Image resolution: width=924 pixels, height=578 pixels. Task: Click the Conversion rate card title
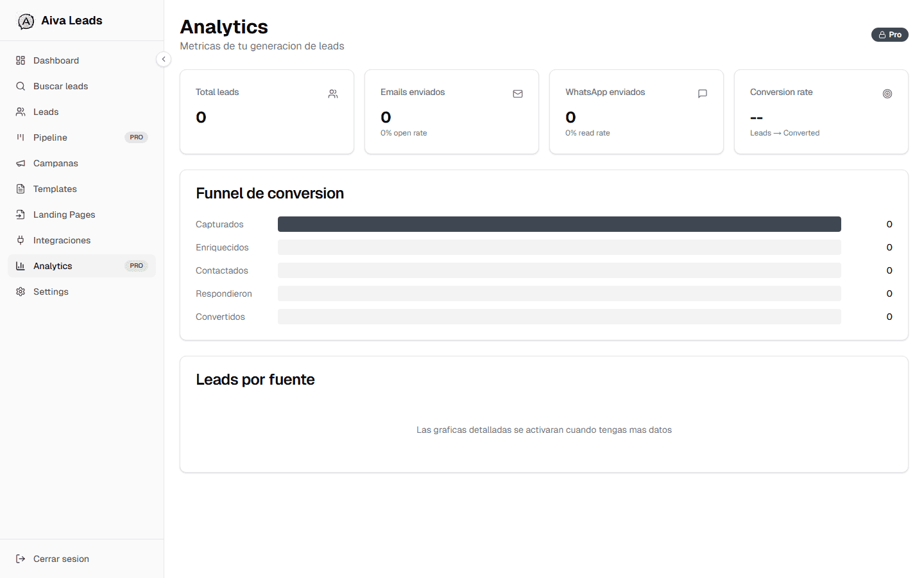[x=782, y=92]
